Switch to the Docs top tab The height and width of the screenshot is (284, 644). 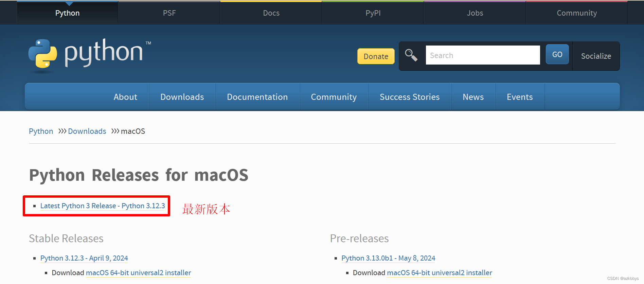click(x=271, y=13)
